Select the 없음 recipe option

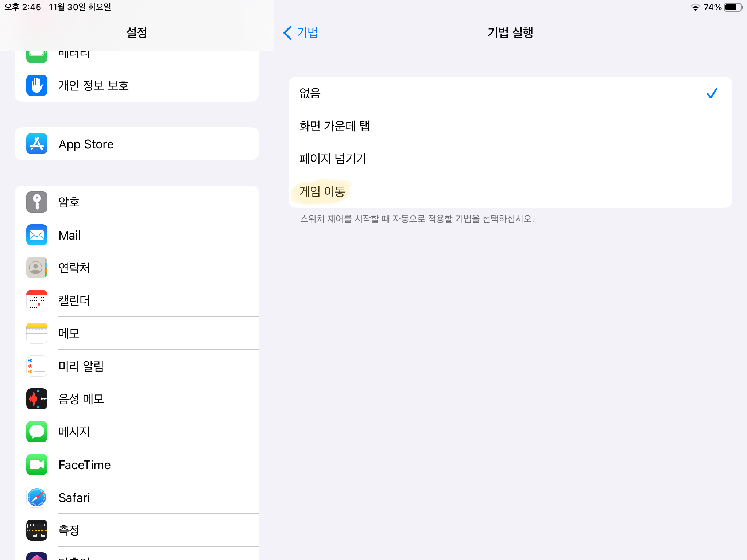(x=510, y=93)
